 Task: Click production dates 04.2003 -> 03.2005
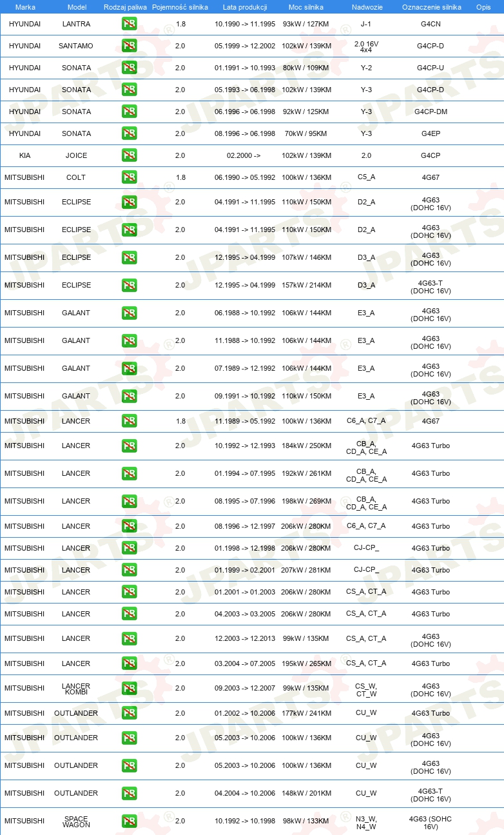[x=245, y=614]
